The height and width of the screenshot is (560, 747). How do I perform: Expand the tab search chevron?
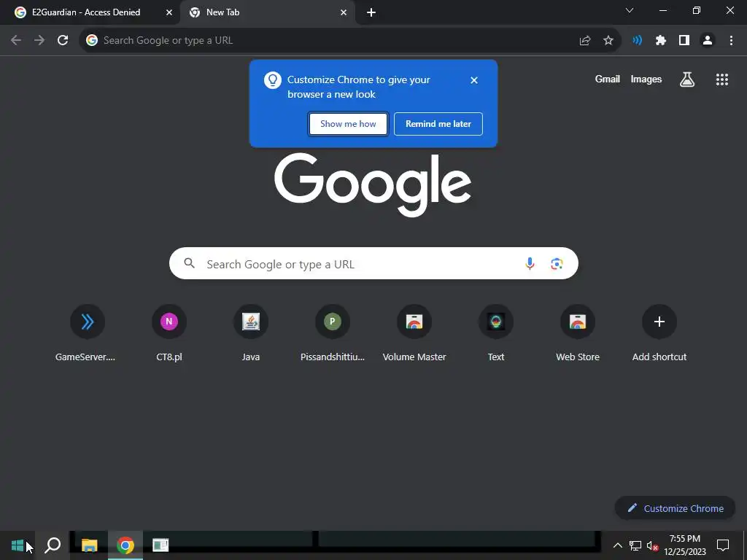(x=630, y=10)
